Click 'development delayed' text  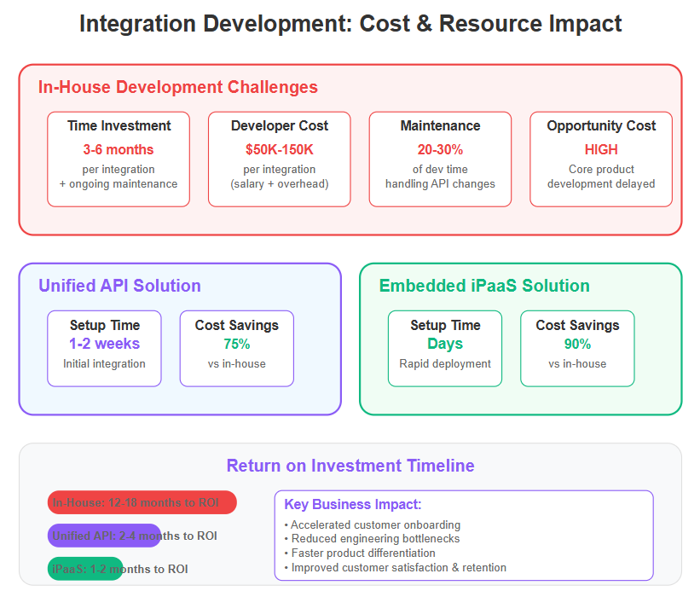point(601,184)
